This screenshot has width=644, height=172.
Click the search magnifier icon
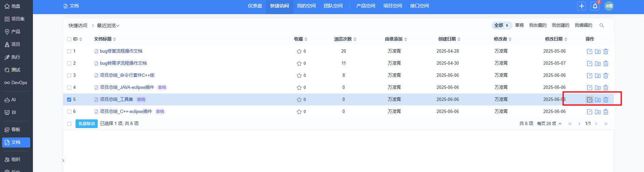pos(602,25)
